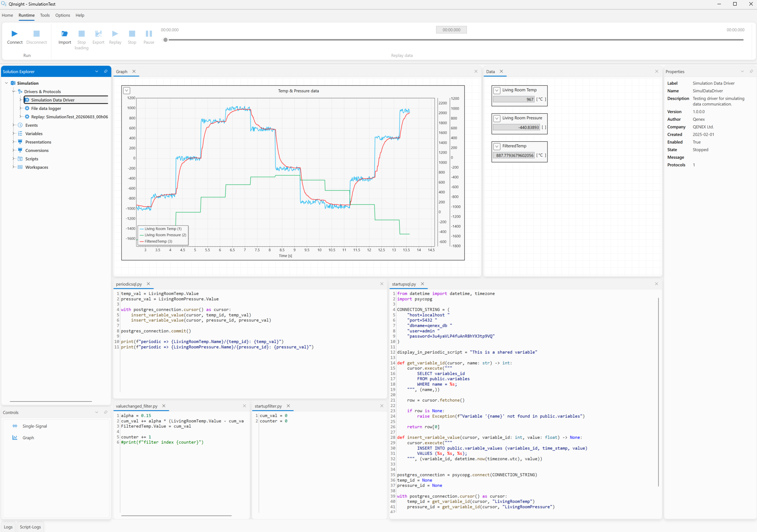Click the replay timeline slider handle
Screen dimensions: 757x532
(165, 40)
